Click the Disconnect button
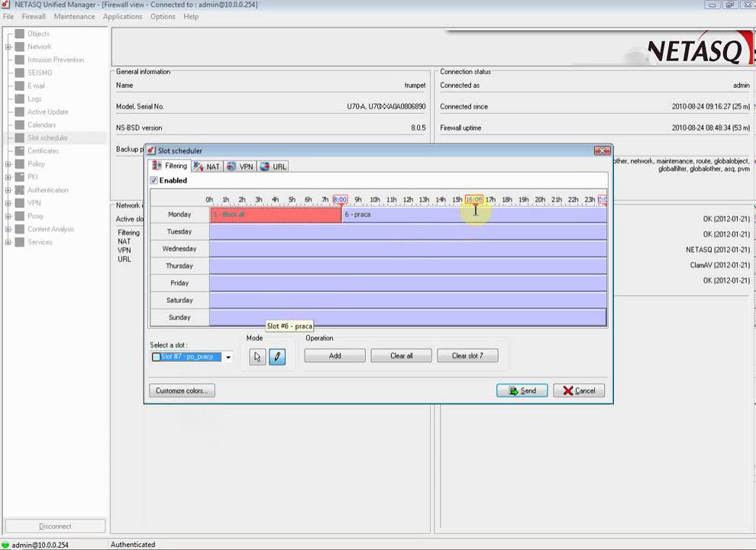 pos(55,526)
